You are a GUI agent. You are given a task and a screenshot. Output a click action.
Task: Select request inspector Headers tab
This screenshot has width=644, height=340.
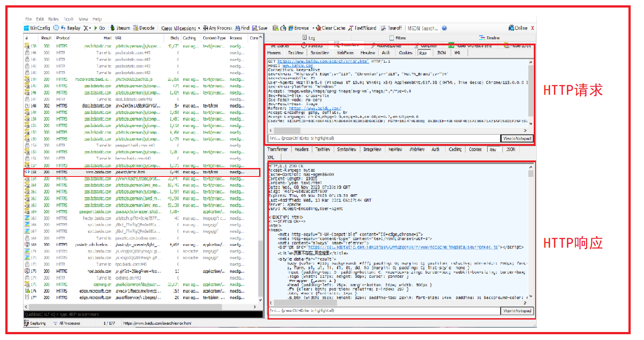tap(274, 52)
